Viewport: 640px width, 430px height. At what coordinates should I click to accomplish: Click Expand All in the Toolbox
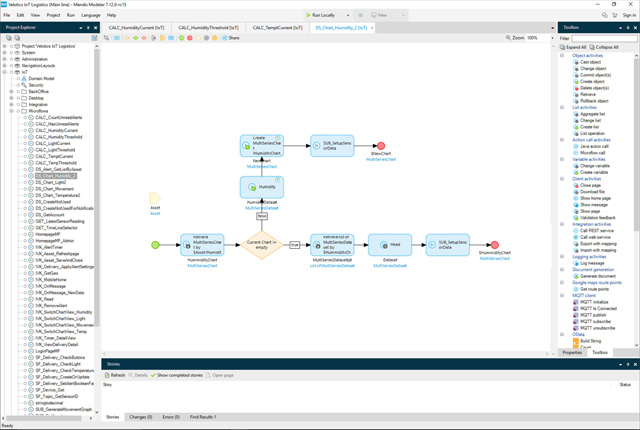(573, 47)
